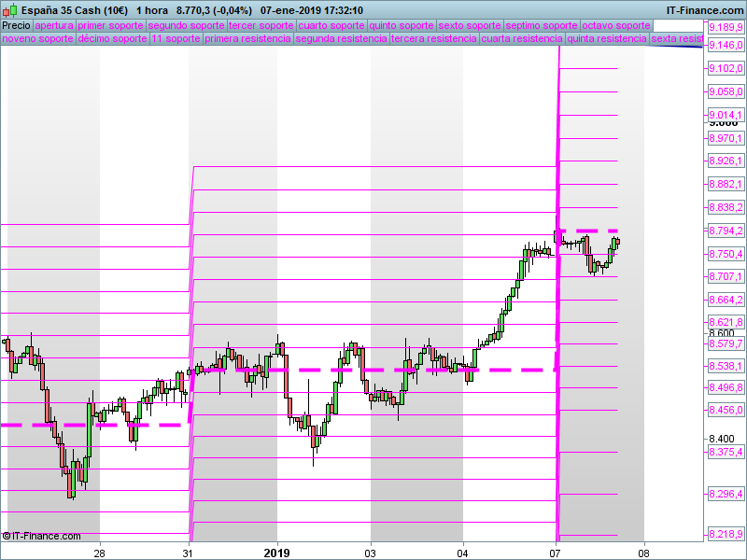Click the 8.496,8 price level tag
This screenshot has height=560, width=747.
(x=726, y=387)
